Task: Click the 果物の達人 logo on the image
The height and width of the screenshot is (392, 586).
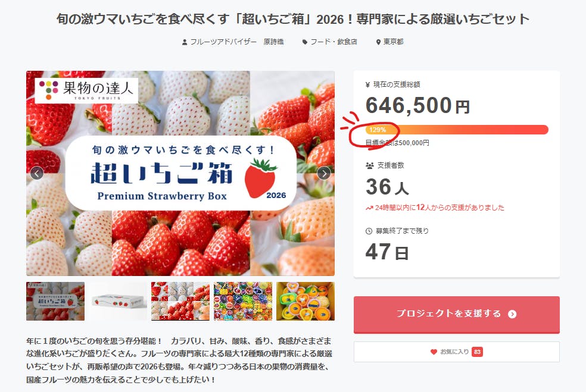Action: click(x=87, y=90)
